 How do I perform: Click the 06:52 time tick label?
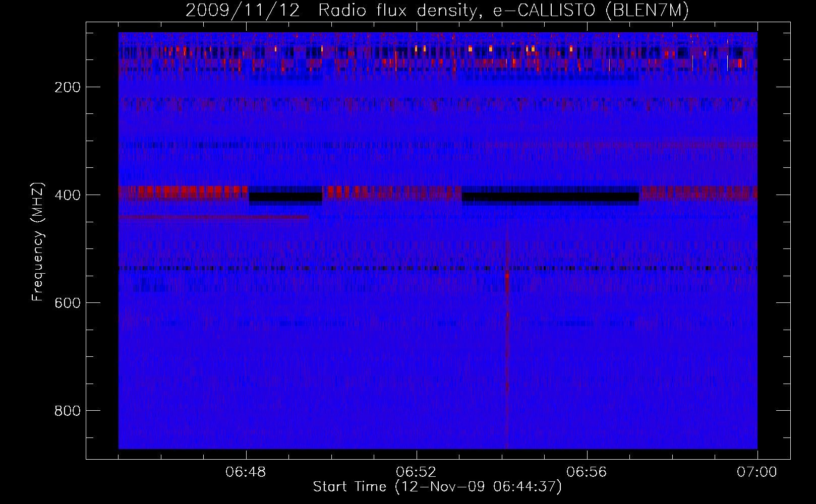(x=417, y=472)
